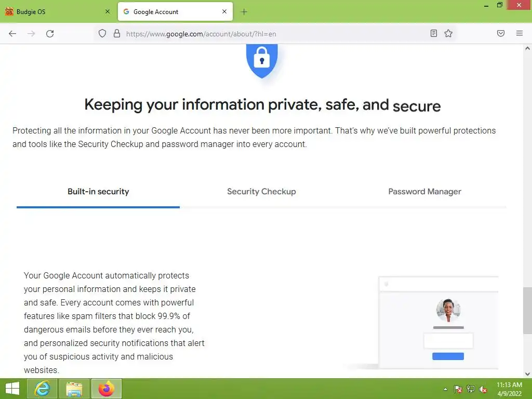Select the Built-in security tab

(98, 192)
